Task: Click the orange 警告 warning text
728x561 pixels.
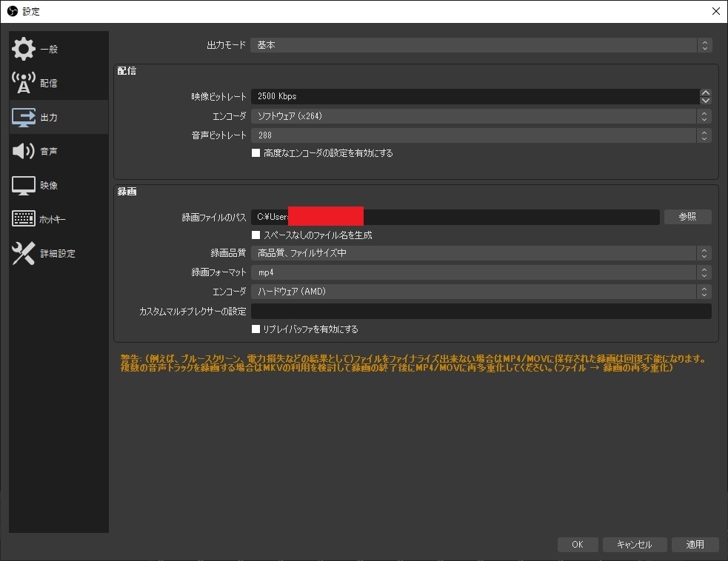Action: tap(413, 363)
